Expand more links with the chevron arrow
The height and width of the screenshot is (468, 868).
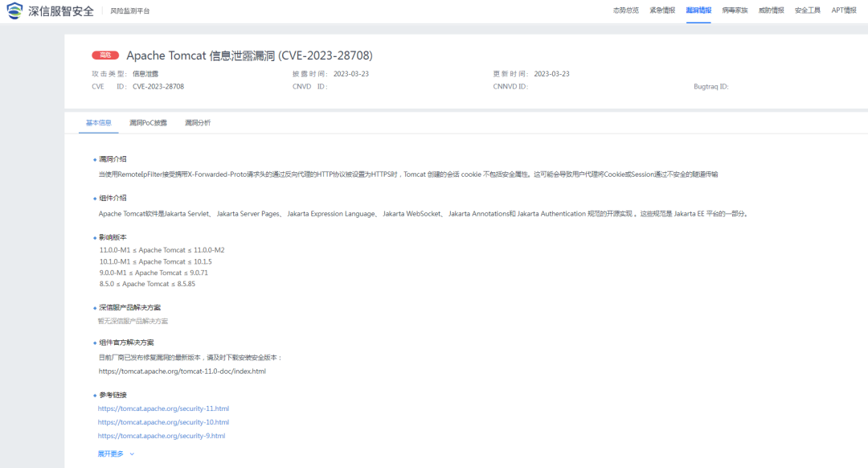click(132, 454)
